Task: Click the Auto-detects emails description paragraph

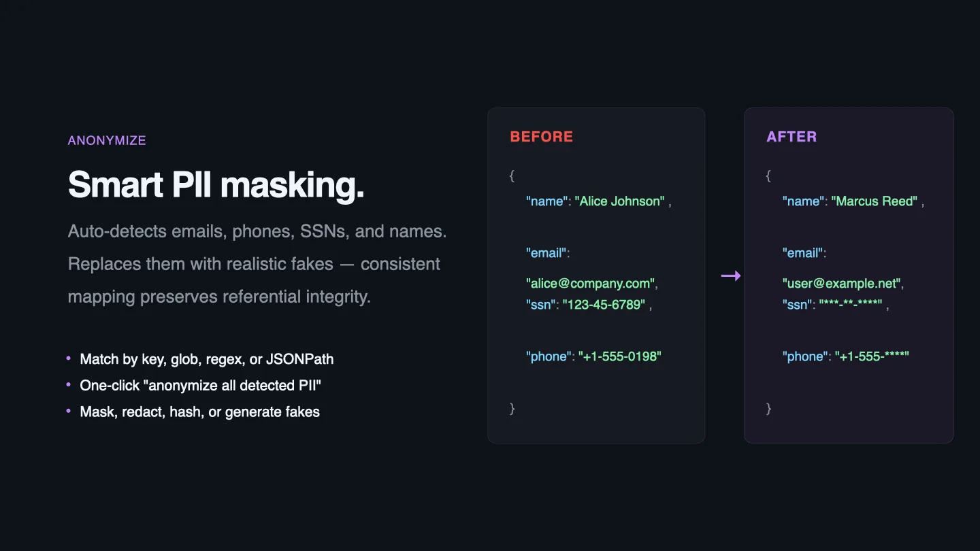Action: click(x=257, y=264)
